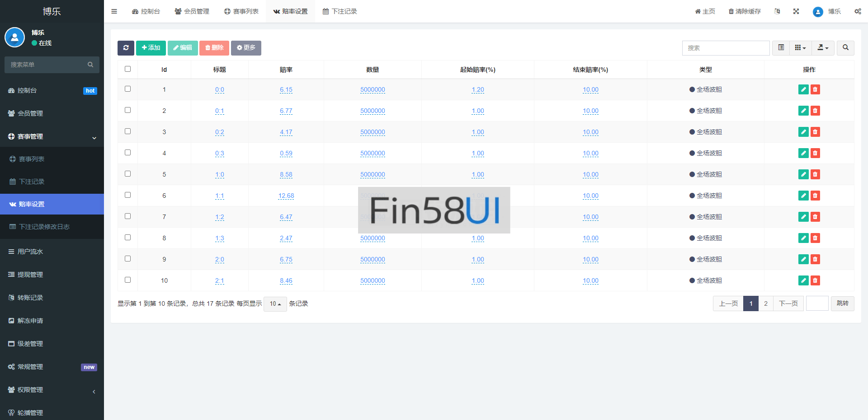Click the green 添加 add button
The image size is (868, 420).
[151, 48]
